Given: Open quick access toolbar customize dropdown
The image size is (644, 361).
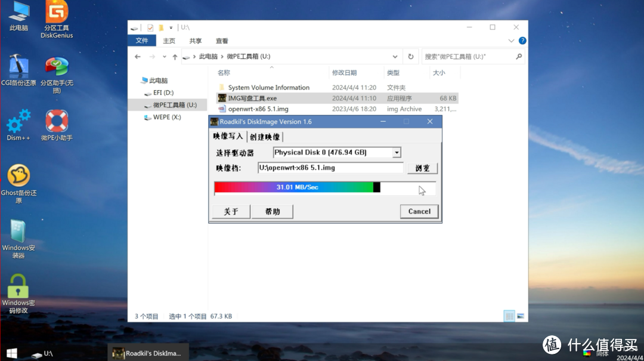Looking at the screenshot, I should (x=171, y=27).
